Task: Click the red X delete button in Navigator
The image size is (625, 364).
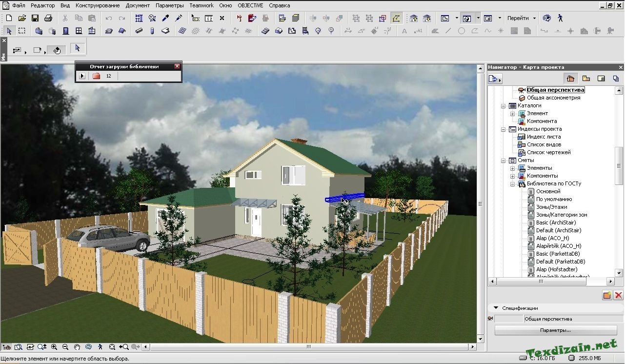Action: click(x=618, y=295)
